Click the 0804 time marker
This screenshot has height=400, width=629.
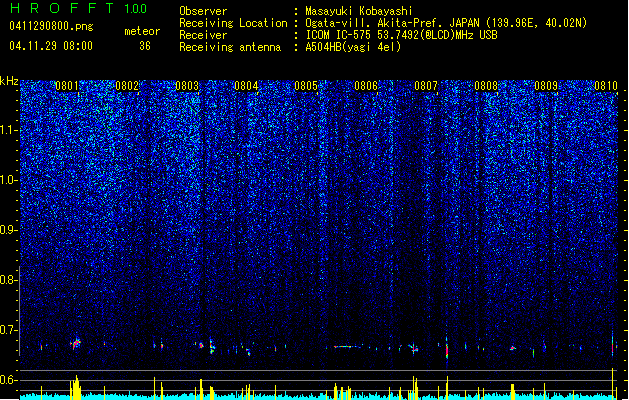(x=246, y=86)
